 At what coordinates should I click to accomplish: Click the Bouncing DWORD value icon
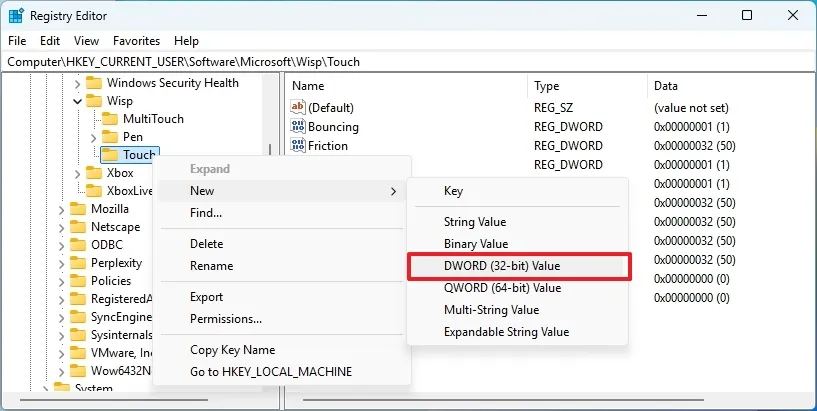click(x=297, y=127)
